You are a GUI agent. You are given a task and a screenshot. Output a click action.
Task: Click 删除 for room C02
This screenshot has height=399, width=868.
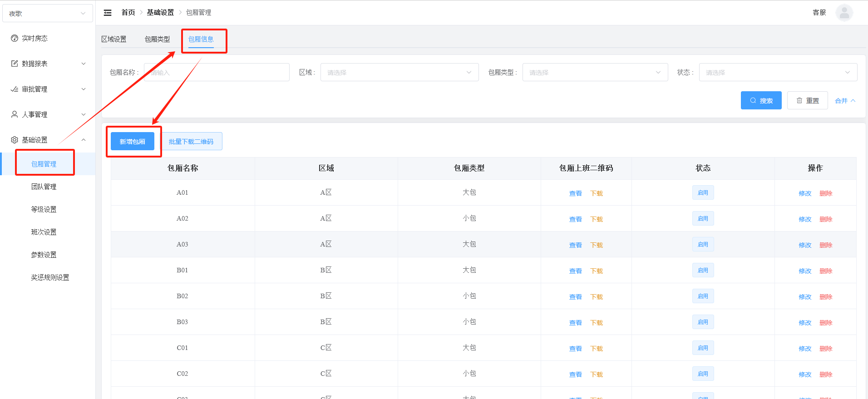[826, 374]
